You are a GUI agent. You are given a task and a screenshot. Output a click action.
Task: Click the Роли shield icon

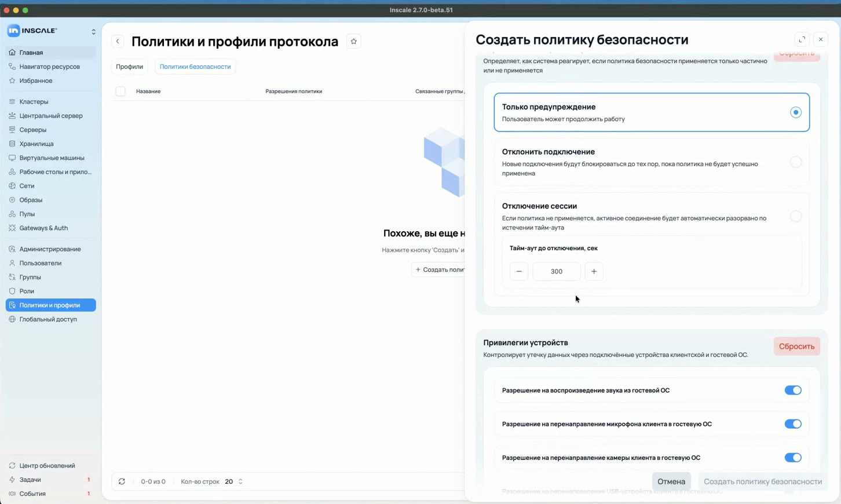click(x=12, y=291)
